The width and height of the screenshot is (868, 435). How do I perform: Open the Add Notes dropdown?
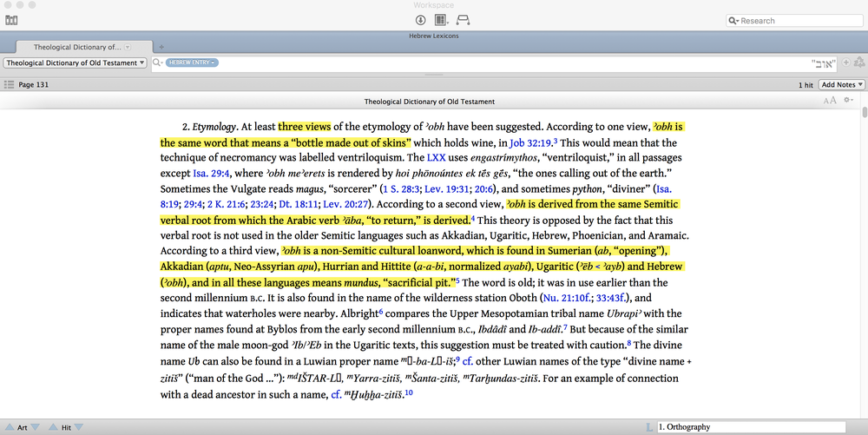[x=842, y=84]
